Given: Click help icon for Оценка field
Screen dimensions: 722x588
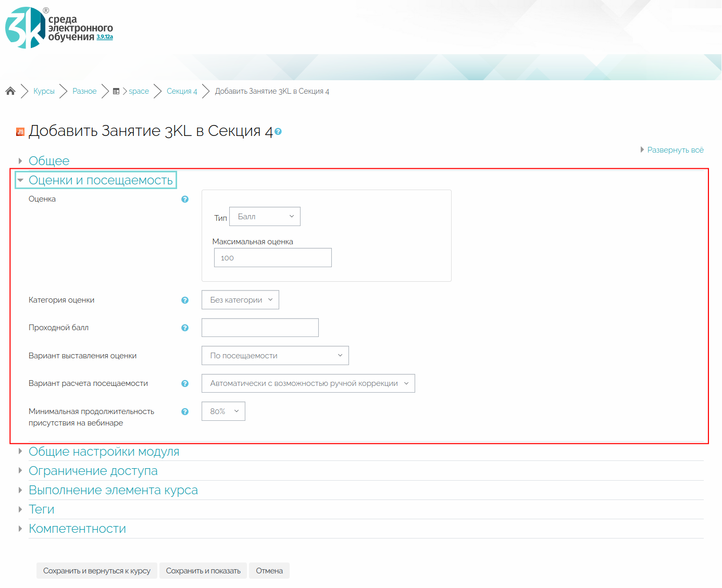Looking at the screenshot, I should (185, 199).
